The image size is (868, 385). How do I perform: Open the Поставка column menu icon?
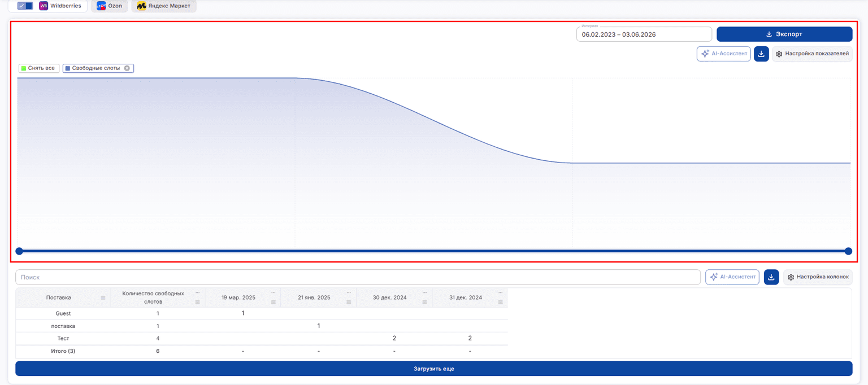pos(103,298)
